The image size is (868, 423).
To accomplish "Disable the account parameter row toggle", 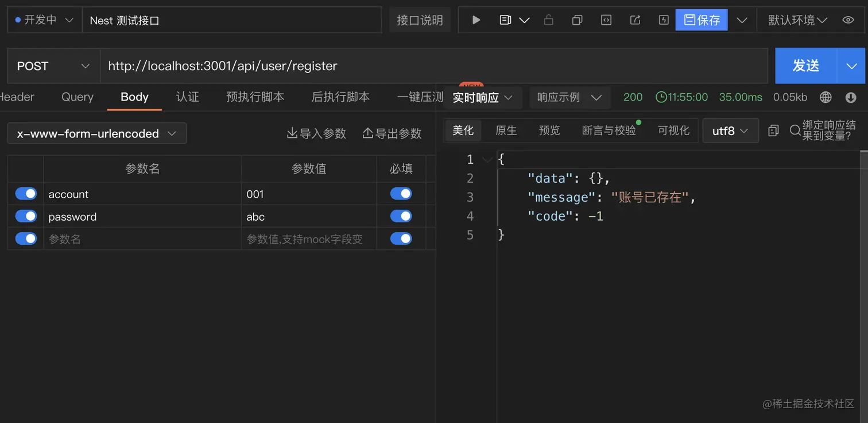I will click(x=26, y=194).
